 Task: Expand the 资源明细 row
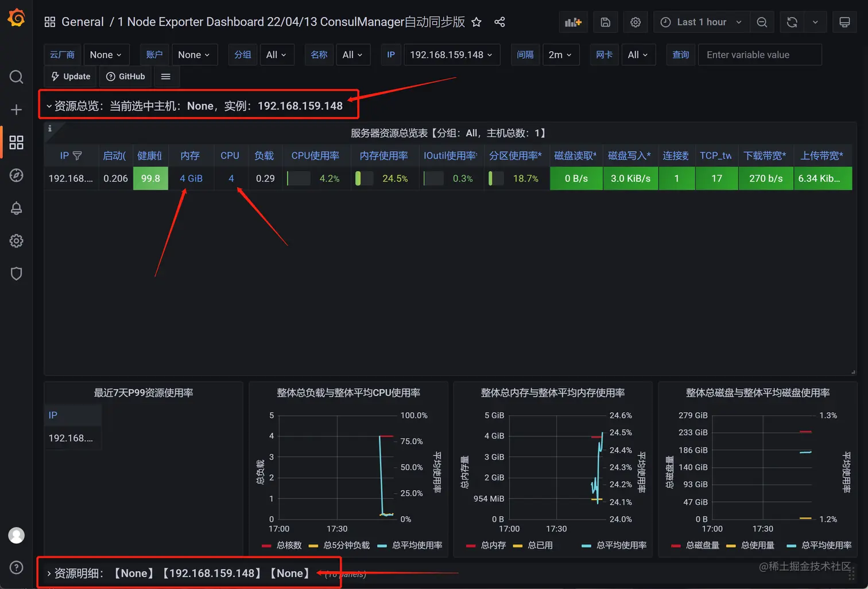[178, 573]
